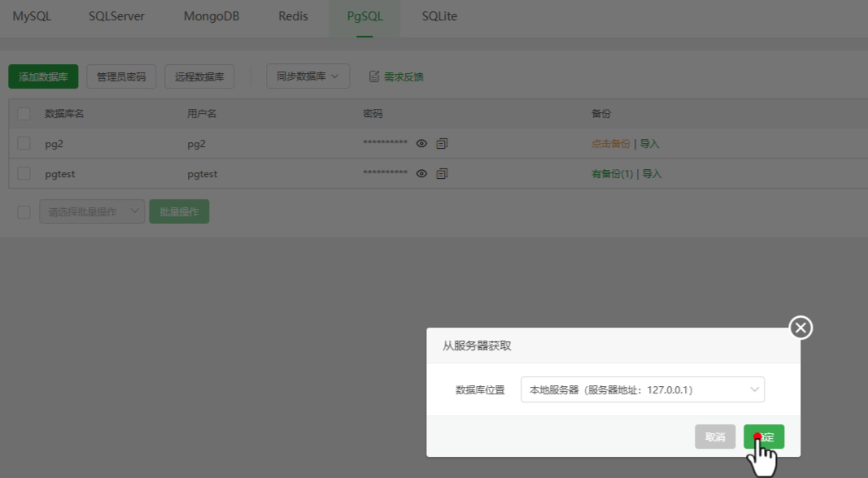Show password for pgtest database
868x478 pixels.
coord(421,174)
